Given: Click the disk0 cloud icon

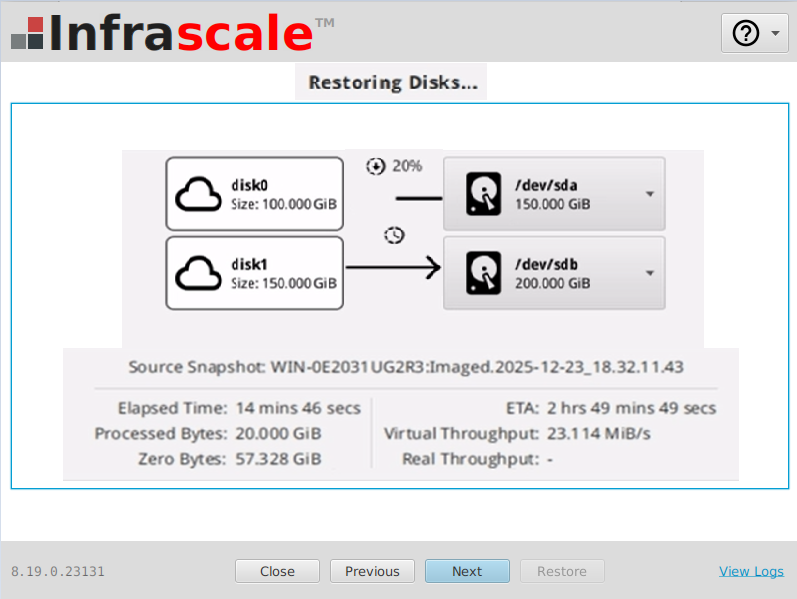Looking at the screenshot, I should [198, 196].
